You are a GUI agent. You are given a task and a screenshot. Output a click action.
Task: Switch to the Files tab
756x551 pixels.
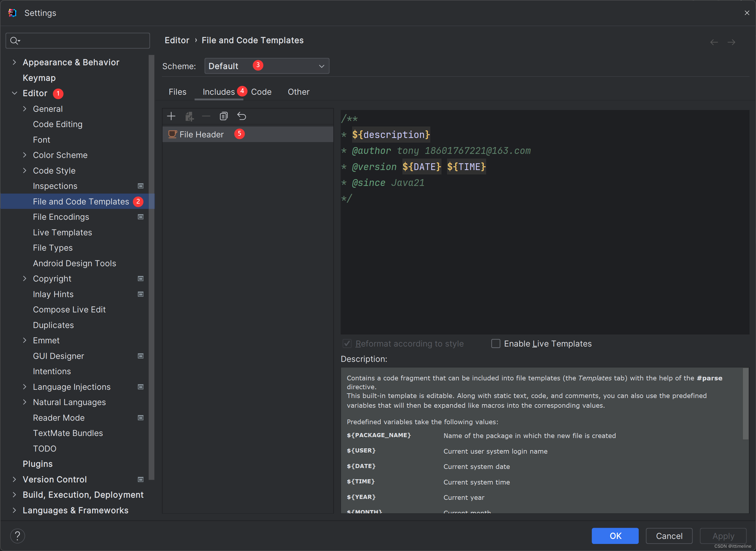click(x=177, y=92)
